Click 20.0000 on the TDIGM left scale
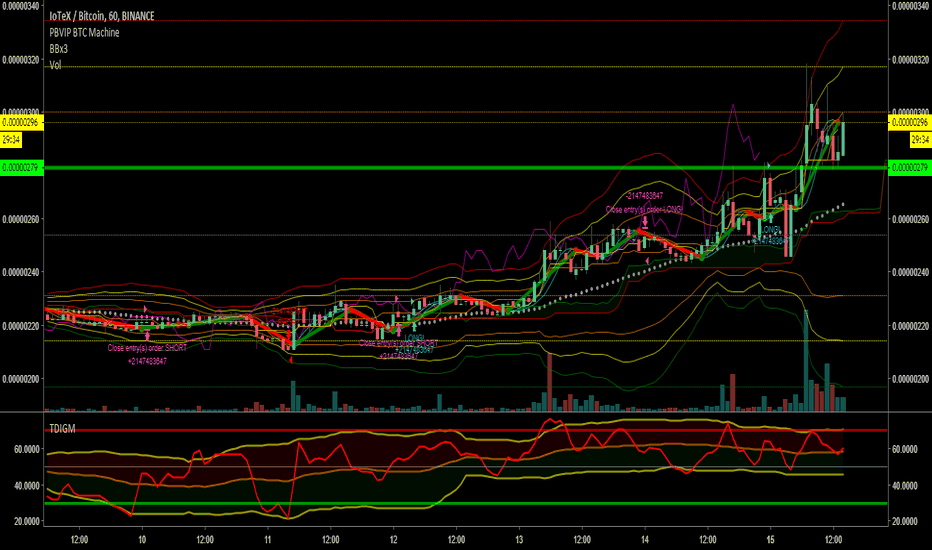 [x=27, y=521]
